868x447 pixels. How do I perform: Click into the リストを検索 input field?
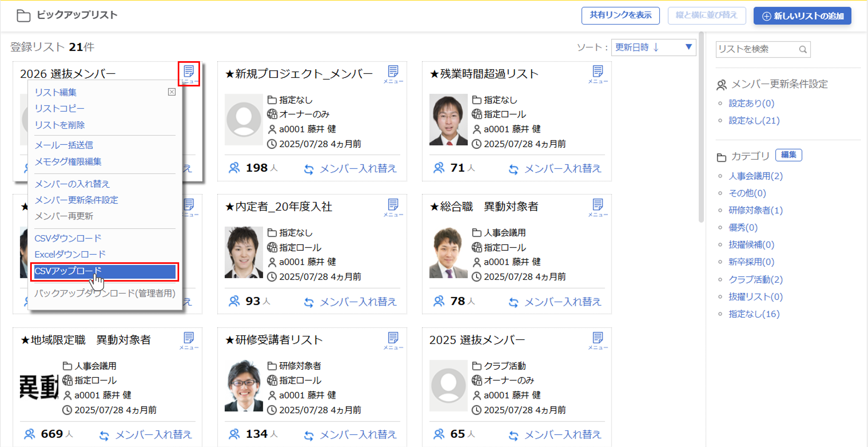[757, 50]
